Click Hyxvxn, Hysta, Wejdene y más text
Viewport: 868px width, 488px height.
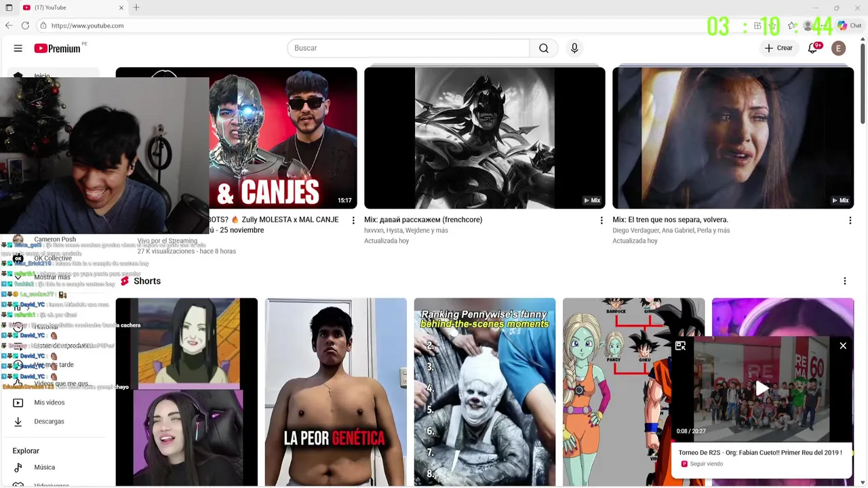[x=406, y=230]
